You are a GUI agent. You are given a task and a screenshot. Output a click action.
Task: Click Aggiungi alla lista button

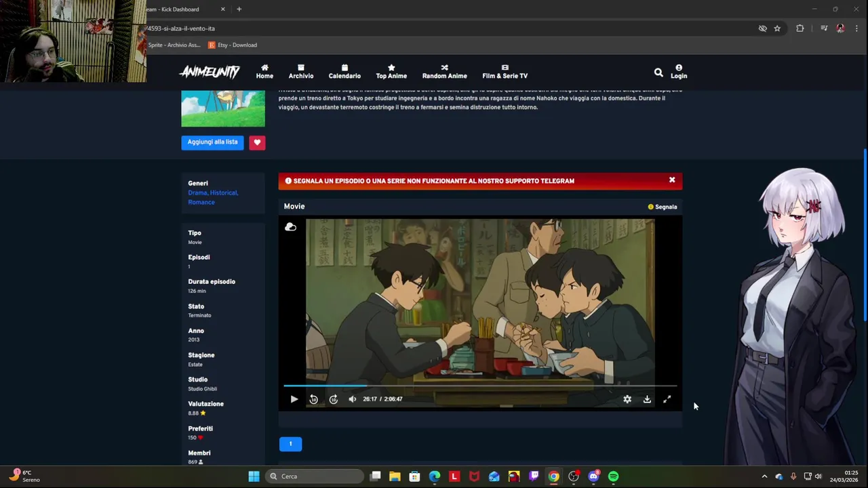[212, 142]
